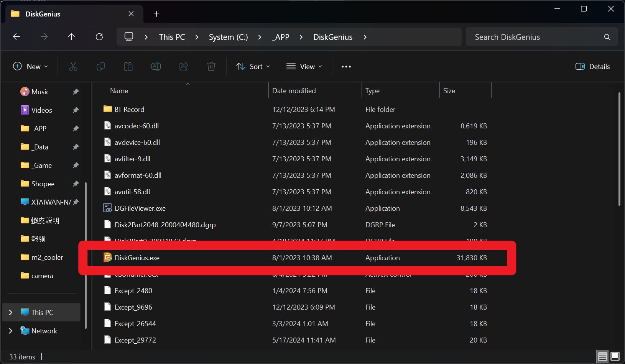This screenshot has height=364, width=625.
Task: Click the file list vertical scrollbar
Action: click(619, 149)
